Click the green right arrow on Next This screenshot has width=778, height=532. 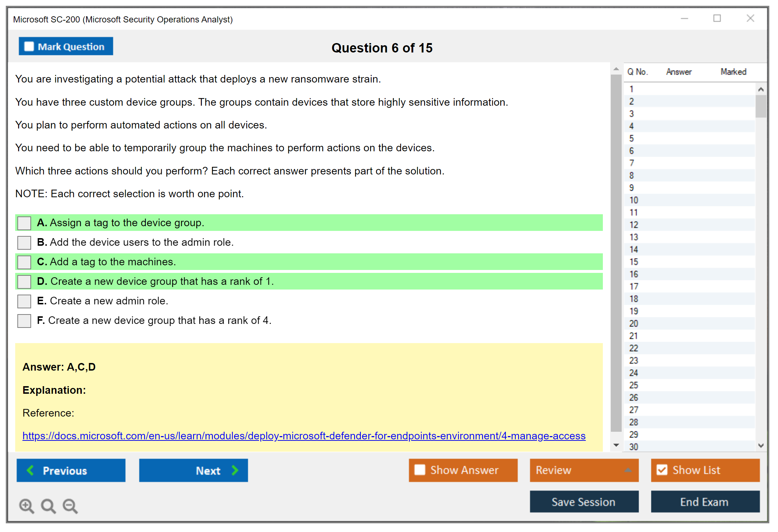(x=235, y=470)
